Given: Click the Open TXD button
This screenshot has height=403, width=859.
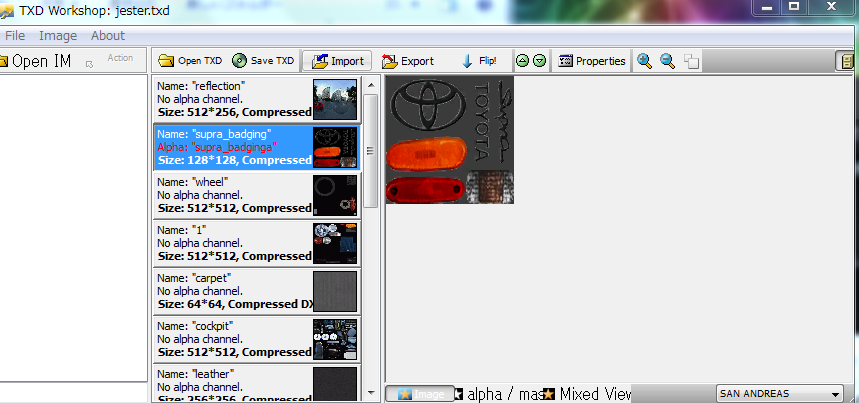Looking at the screenshot, I should click(190, 61).
